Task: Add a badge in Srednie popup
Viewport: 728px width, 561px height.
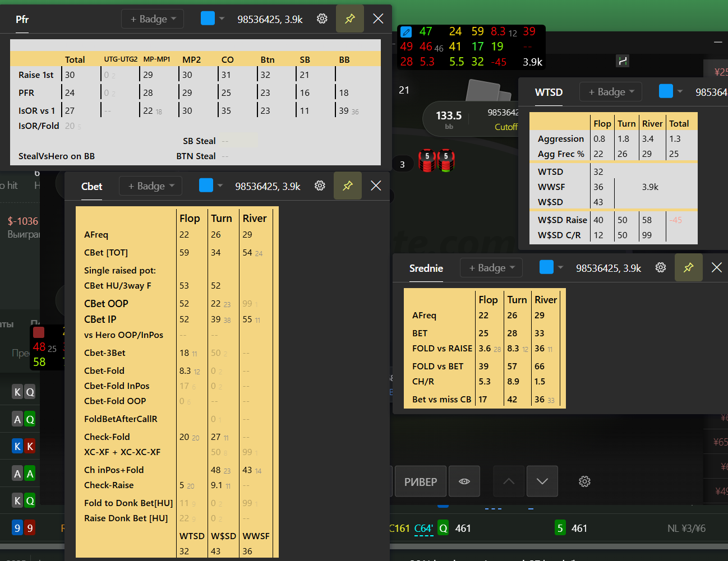Action: [491, 268]
